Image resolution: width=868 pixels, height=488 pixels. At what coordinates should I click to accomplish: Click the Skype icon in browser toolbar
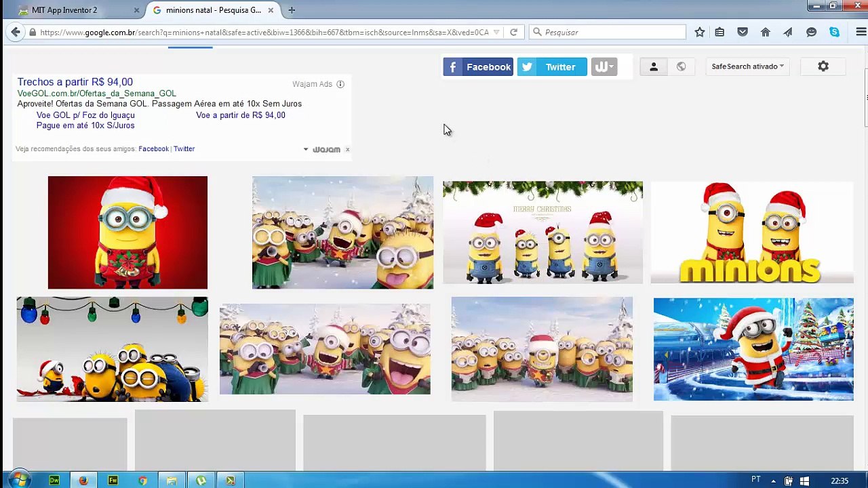[x=834, y=32]
